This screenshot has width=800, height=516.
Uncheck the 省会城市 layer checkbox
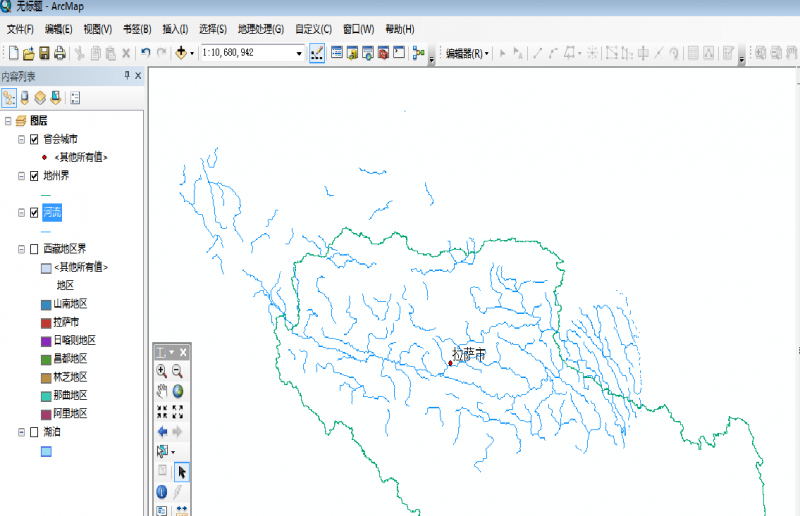click(34, 139)
